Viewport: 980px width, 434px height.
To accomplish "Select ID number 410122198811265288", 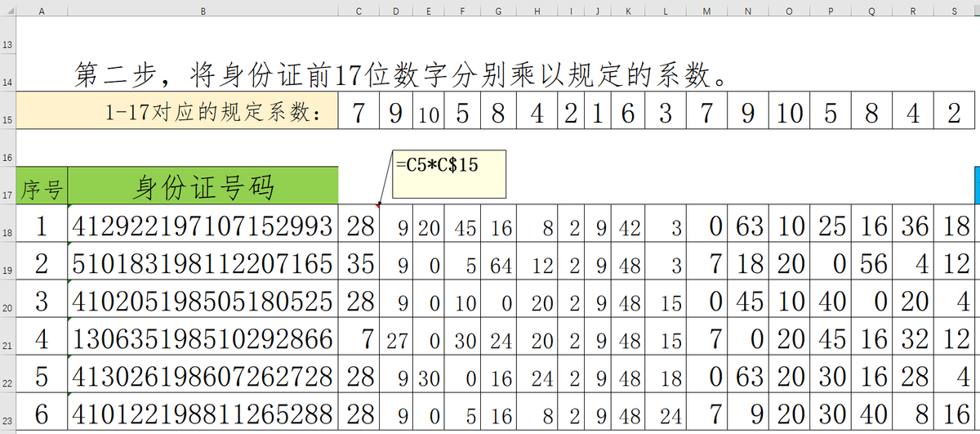I will [x=203, y=411].
